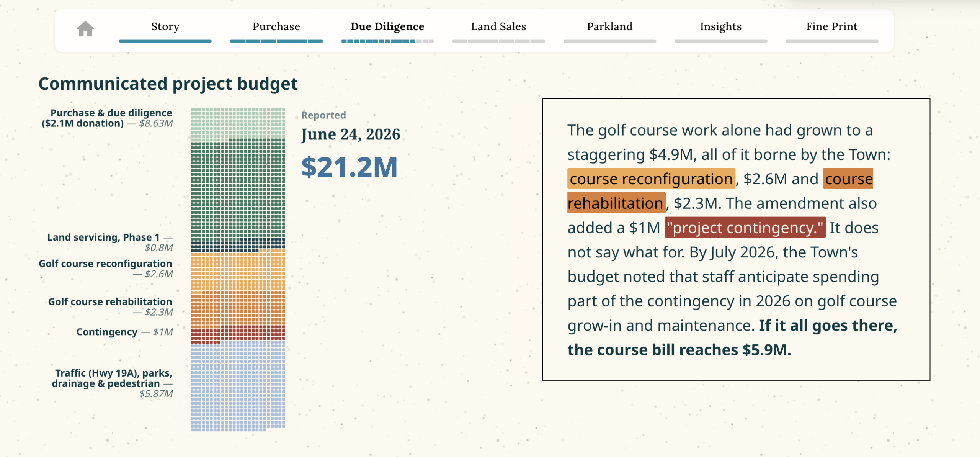Click the burnt orange rehabilitation chart segment
Screen dimensions: 980x457
coord(238,310)
